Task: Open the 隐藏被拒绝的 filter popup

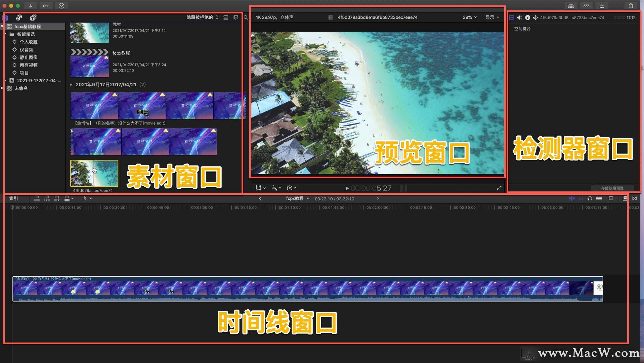Action: [202, 17]
